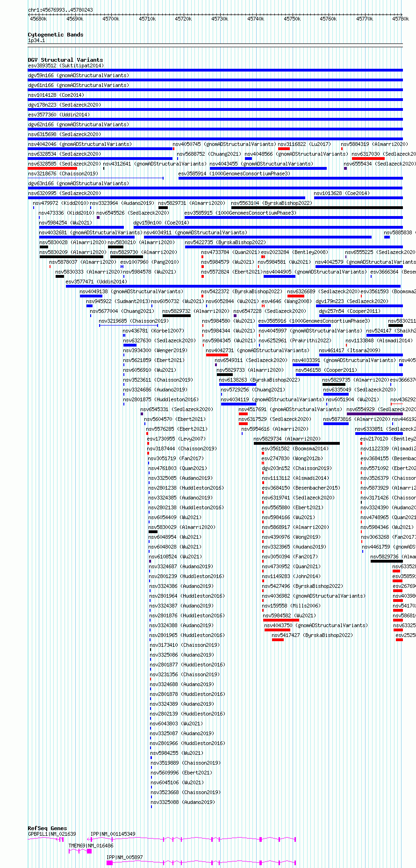Select the Cytogenetic Bands track title
Screen dimensions: 416x868
(56, 35)
